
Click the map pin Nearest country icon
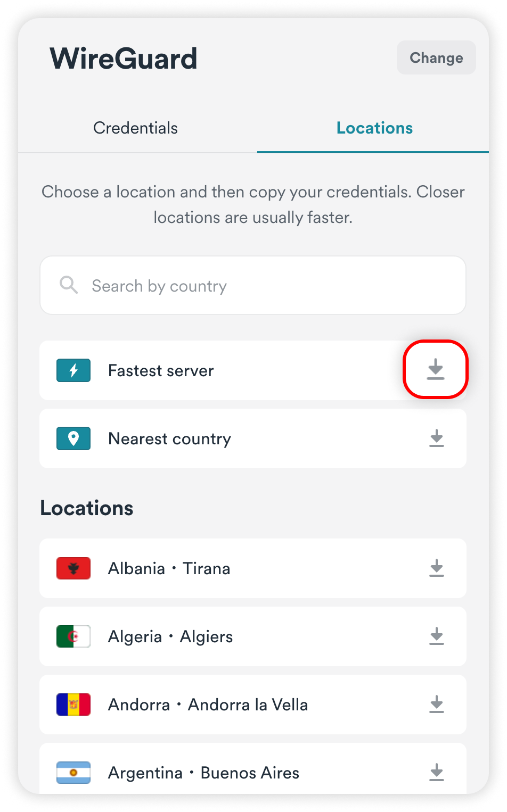point(73,438)
